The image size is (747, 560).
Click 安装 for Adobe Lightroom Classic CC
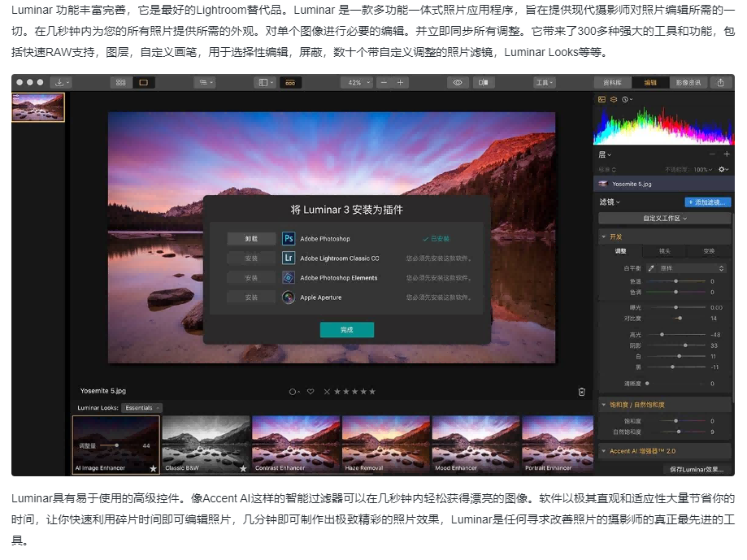pyautogui.click(x=251, y=258)
